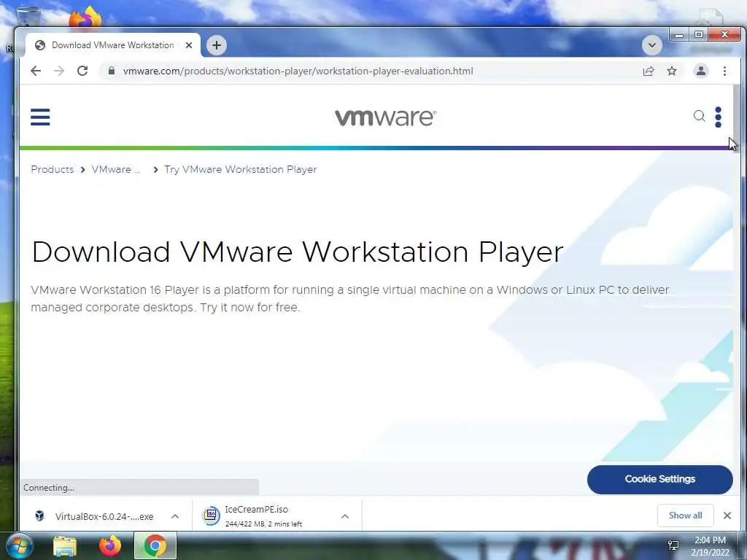The height and width of the screenshot is (560, 747).
Task: Open Firefox from taskbar
Action: (110, 546)
